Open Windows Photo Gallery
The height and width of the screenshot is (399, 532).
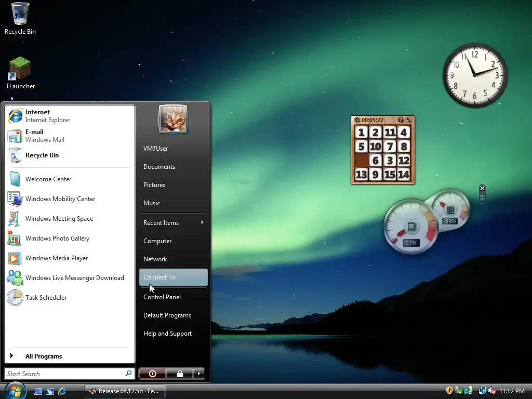[70, 238]
